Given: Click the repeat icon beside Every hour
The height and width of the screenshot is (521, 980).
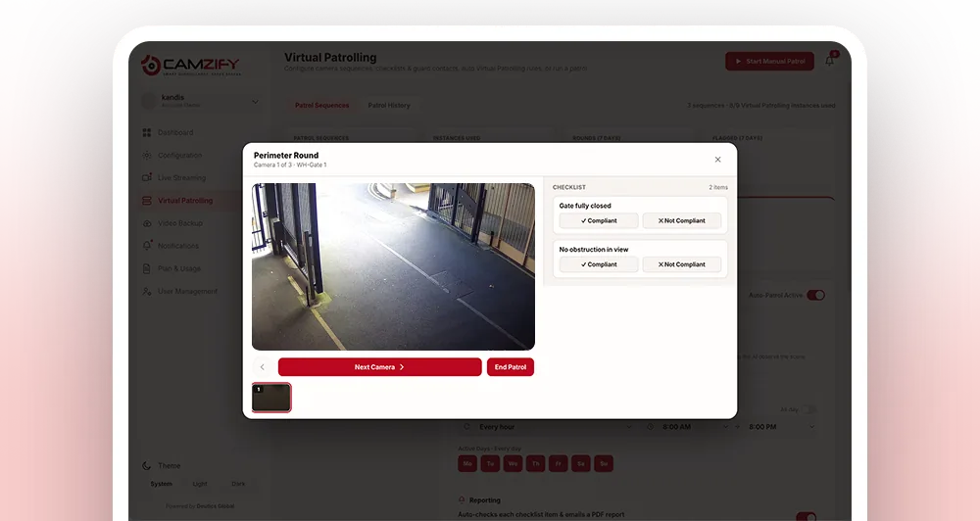Looking at the screenshot, I should (x=466, y=427).
